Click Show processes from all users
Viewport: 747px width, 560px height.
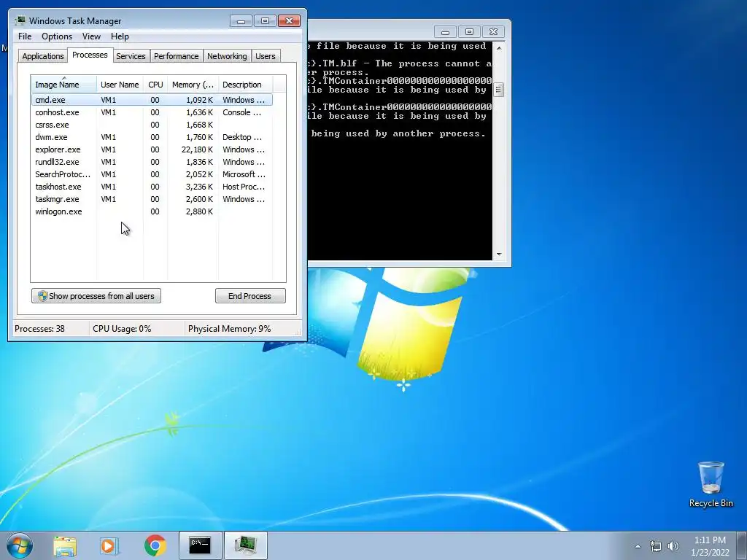(96, 296)
